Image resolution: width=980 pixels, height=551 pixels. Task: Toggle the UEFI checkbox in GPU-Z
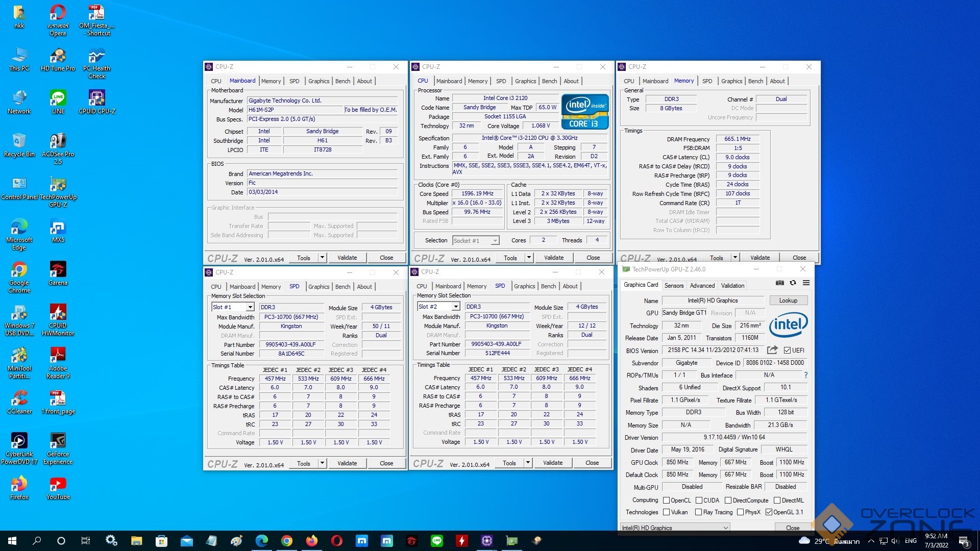coord(787,350)
